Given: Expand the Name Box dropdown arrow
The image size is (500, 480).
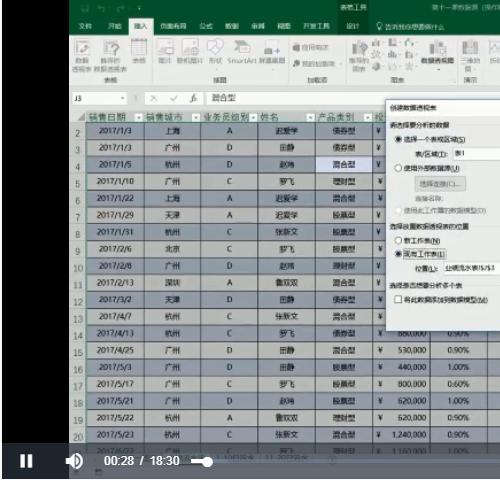Looking at the screenshot, I should pyautogui.click(x=123, y=98).
